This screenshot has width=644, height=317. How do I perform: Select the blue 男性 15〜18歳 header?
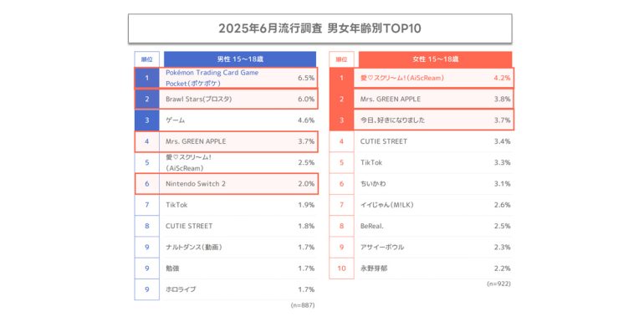pos(240,59)
